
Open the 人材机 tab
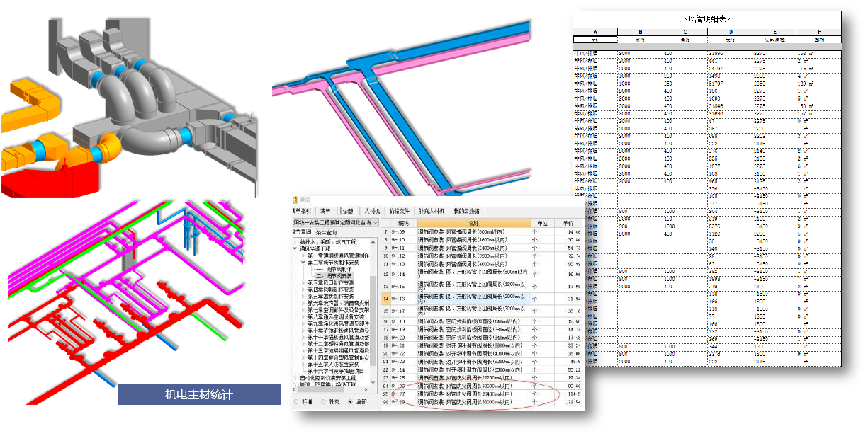pyautogui.click(x=372, y=211)
